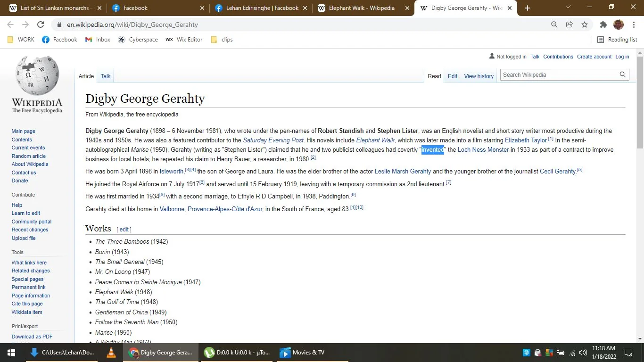Open the clips bookmarks folder

pyautogui.click(x=222, y=40)
